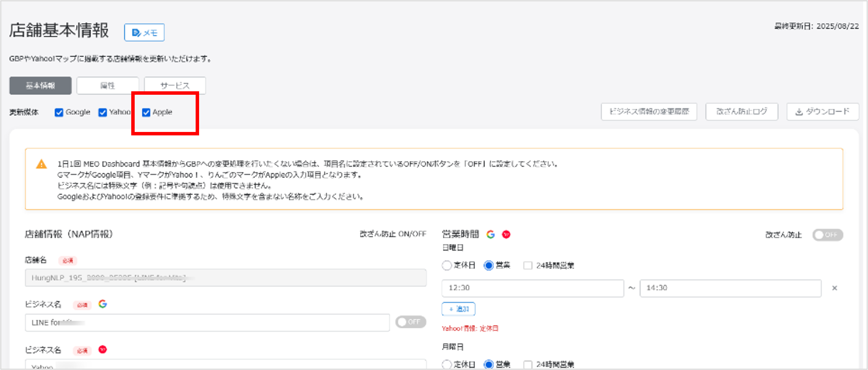
Task: Click 追加 to add Sunday hours
Action: click(x=458, y=309)
